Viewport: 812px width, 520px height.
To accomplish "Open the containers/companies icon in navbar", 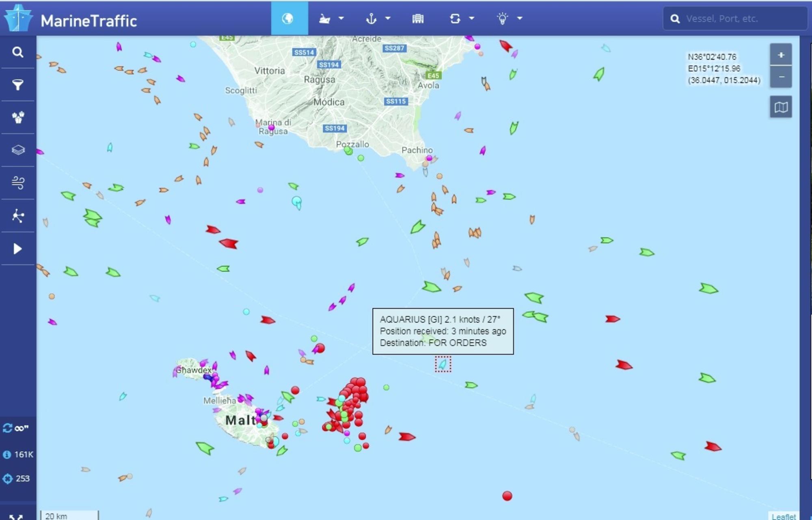I will pos(418,19).
